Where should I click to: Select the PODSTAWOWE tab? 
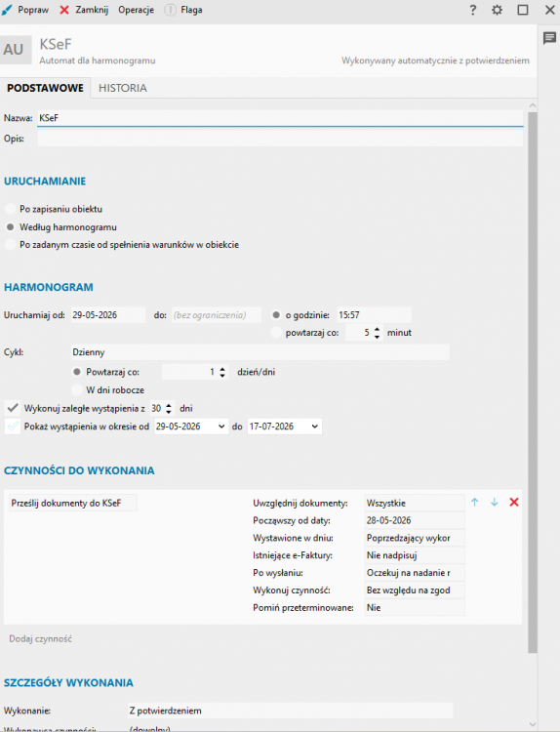pos(45,88)
